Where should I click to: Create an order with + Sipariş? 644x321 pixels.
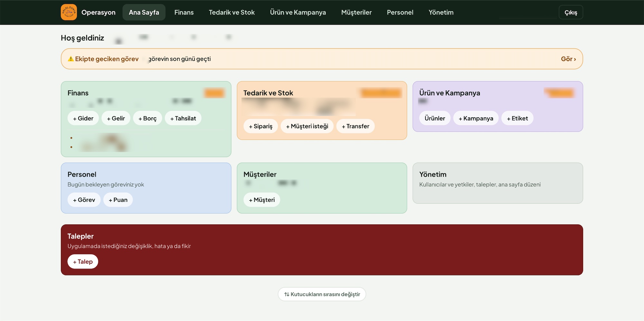point(260,126)
